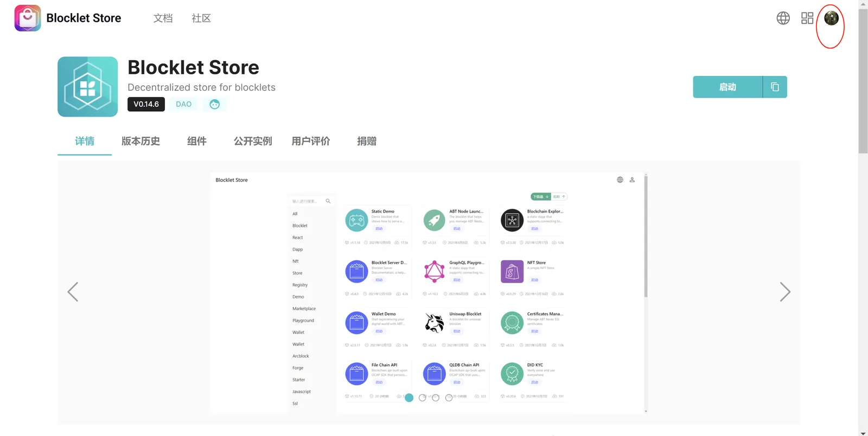Click the Blocklet Store screenshot preview image
The image size is (868, 436).
(429, 293)
